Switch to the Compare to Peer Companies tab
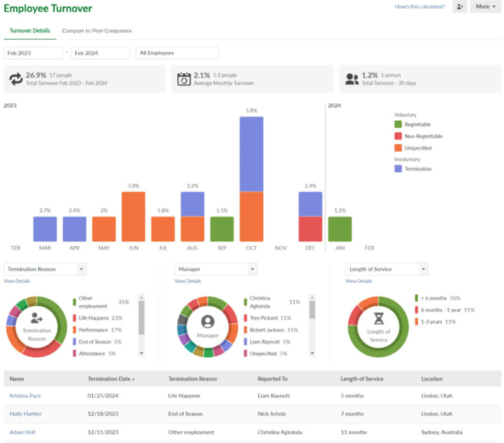 pos(97,29)
